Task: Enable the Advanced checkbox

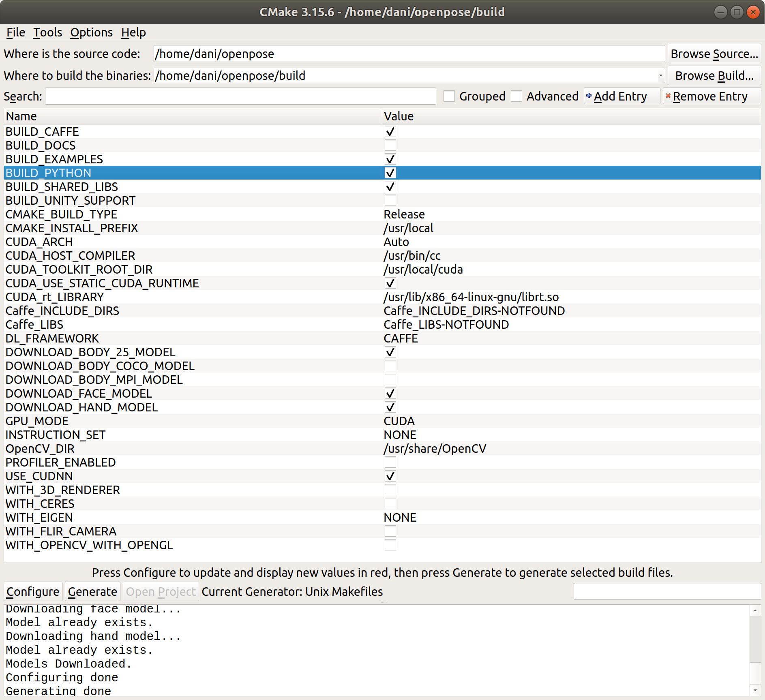Action: pos(516,96)
